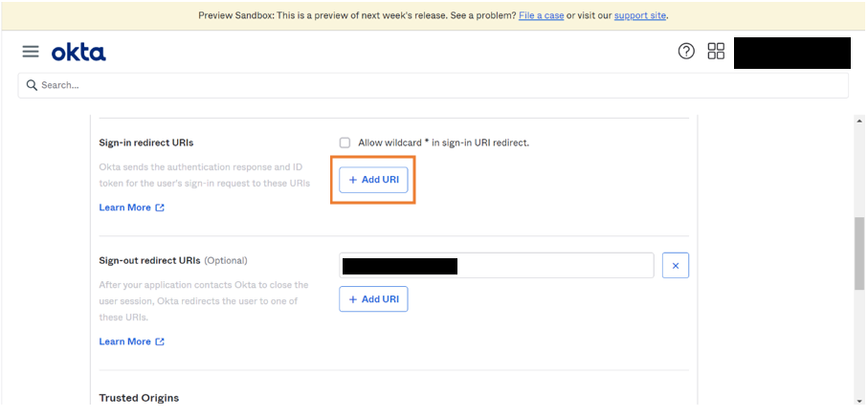Click the Okta logo
Screen dimensions: 868x417
coord(78,52)
